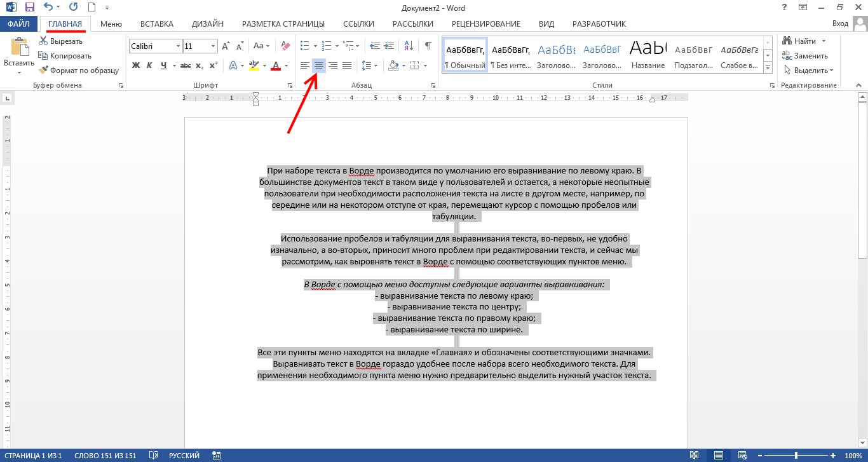Justify text alignment button
This screenshot has height=462, width=868.
347,65
